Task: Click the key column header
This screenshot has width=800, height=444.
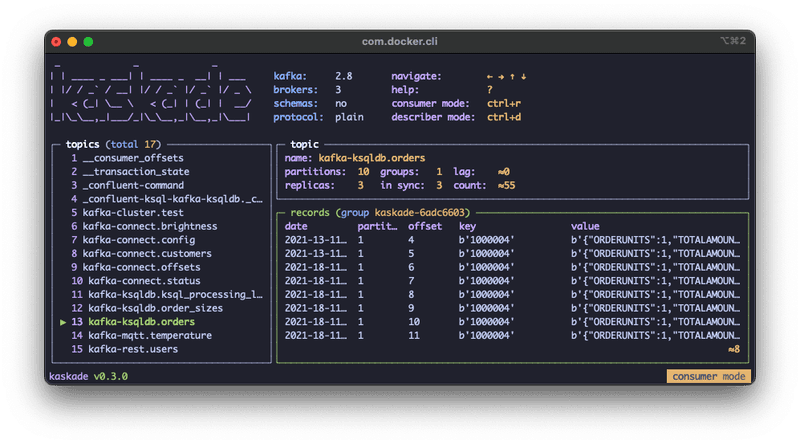Action: 467,227
